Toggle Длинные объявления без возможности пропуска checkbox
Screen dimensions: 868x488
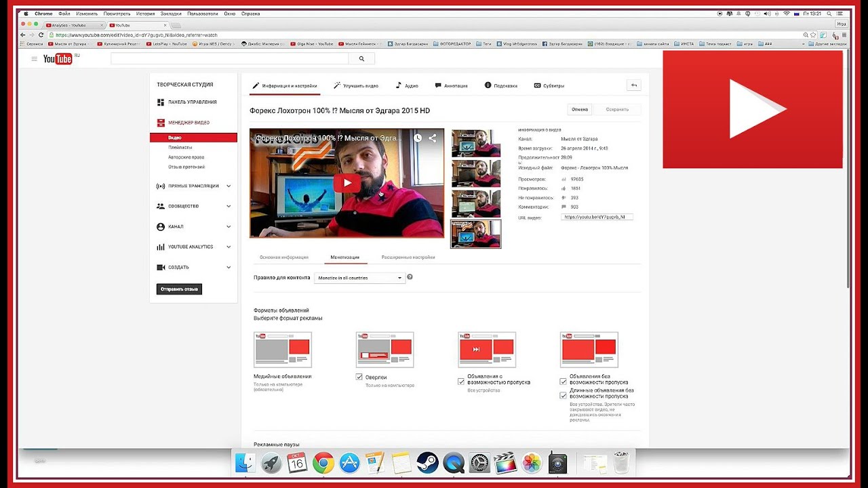coord(563,395)
